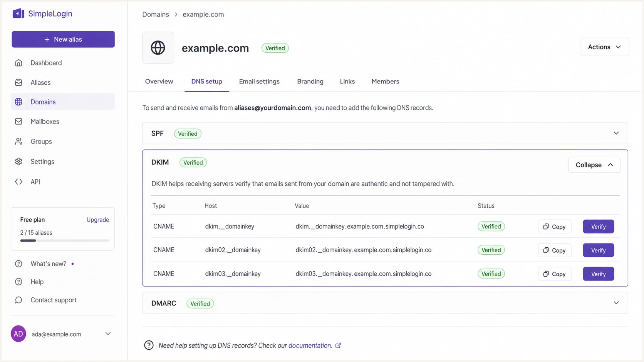644x362 pixels.
Task: Click the aliases usage progress bar
Action: [x=65, y=240]
